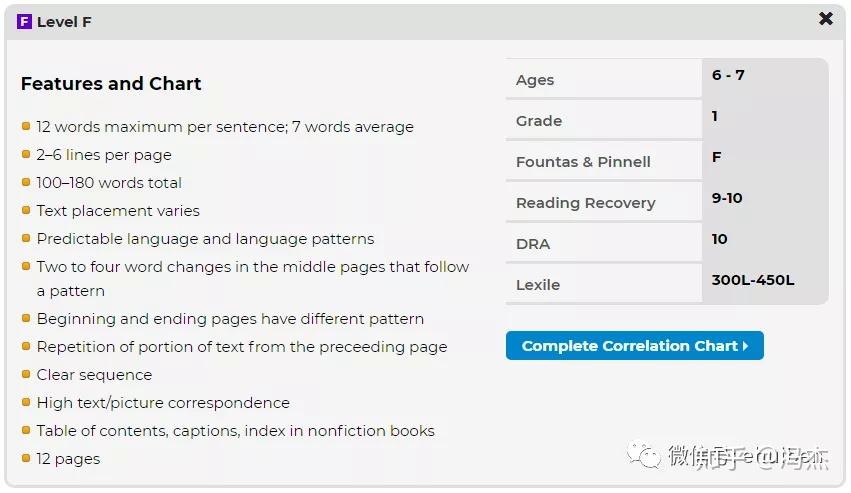851x493 pixels.
Task: Click the bullet beside 12 pages
Action: [26, 458]
